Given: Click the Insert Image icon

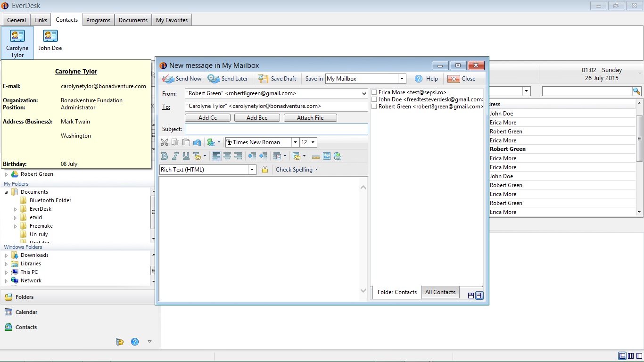Looking at the screenshot, I should (327, 156).
